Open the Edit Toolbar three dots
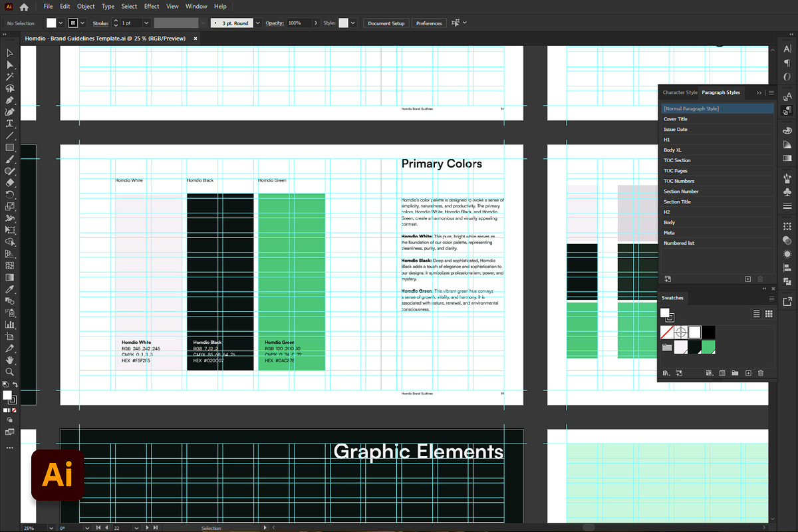Image resolution: width=798 pixels, height=532 pixels. pyautogui.click(x=10, y=448)
